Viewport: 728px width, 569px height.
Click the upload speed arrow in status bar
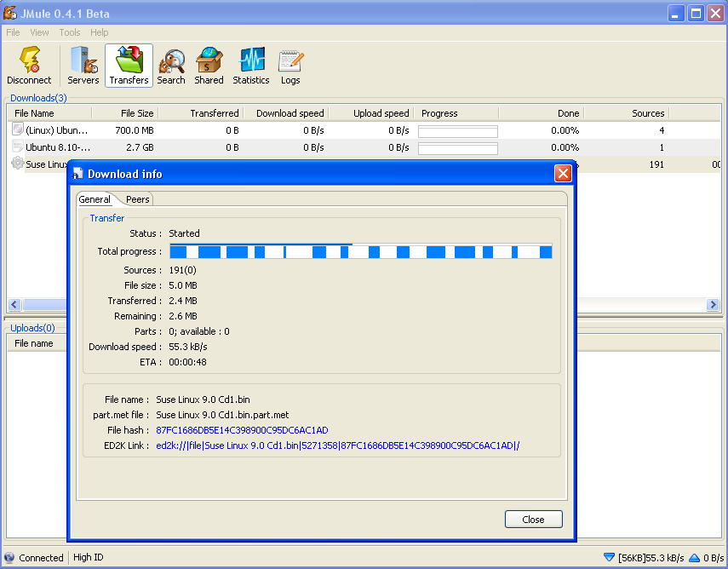(694, 558)
